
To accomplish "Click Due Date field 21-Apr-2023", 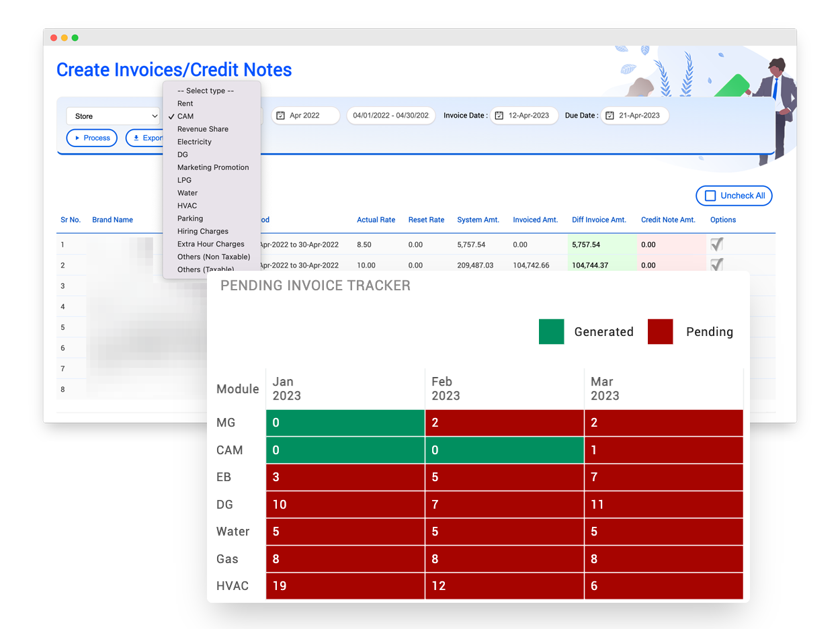I will tap(634, 116).
